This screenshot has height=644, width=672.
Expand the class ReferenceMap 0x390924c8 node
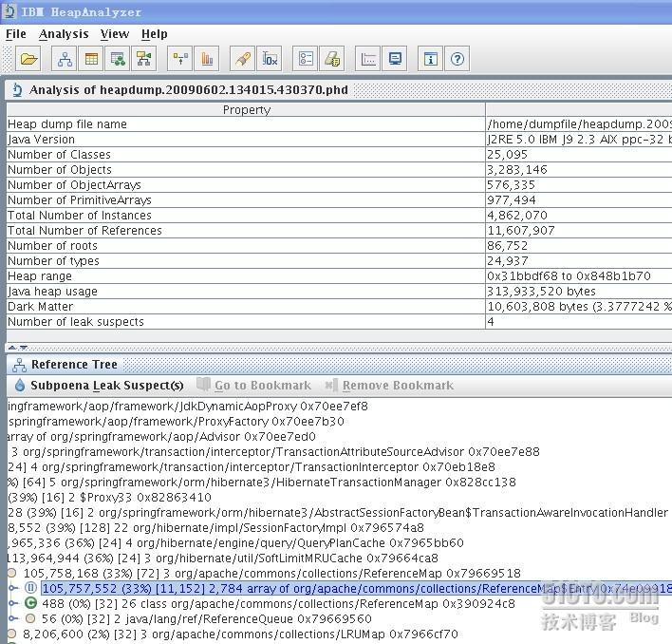click(13, 604)
